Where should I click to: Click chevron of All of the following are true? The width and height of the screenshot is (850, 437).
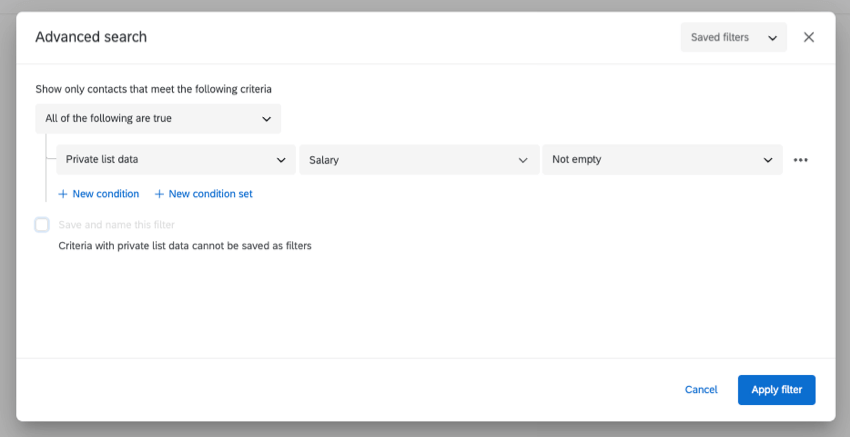click(266, 119)
